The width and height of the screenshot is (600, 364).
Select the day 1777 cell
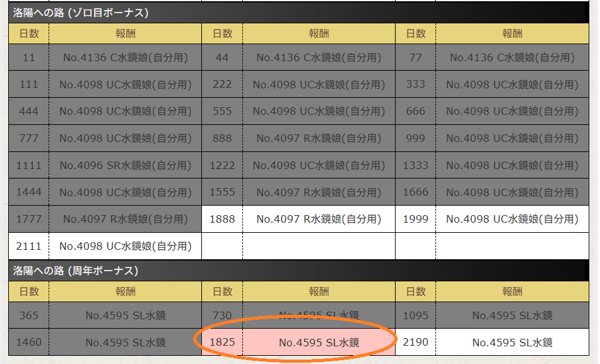click(x=28, y=220)
